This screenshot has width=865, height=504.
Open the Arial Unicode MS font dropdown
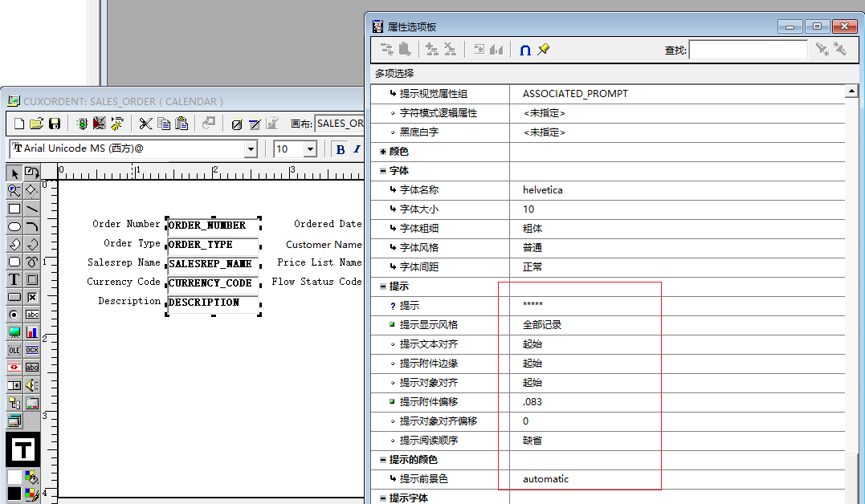pyautogui.click(x=252, y=148)
